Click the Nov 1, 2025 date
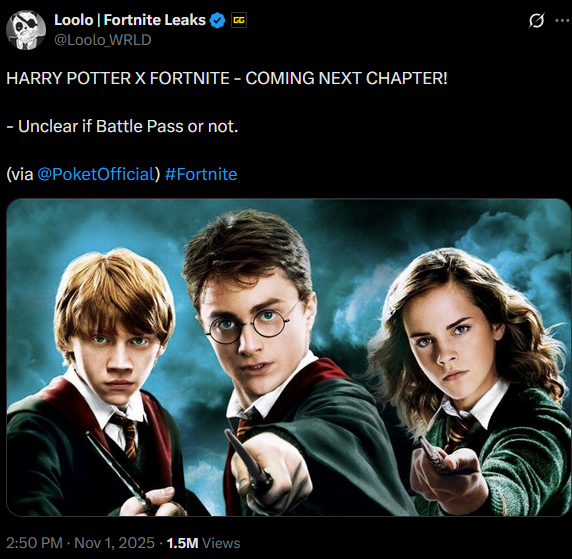This screenshot has height=559, width=572. [x=114, y=543]
